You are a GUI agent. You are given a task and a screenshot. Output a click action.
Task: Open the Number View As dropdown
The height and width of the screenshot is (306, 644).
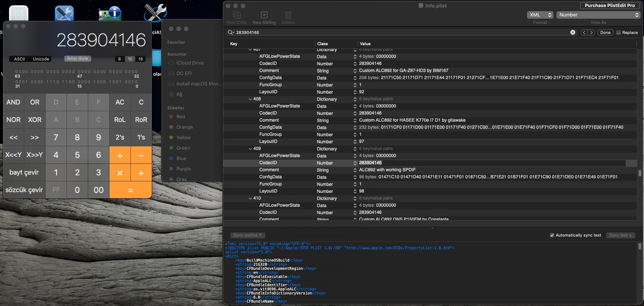tap(598, 15)
